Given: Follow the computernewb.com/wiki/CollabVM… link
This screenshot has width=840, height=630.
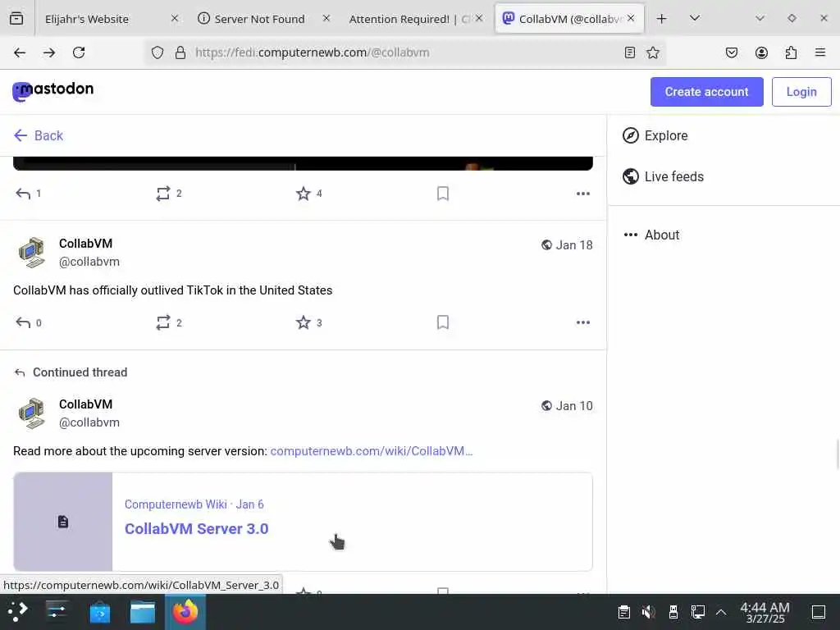Looking at the screenshot, I should coord(372,451).
